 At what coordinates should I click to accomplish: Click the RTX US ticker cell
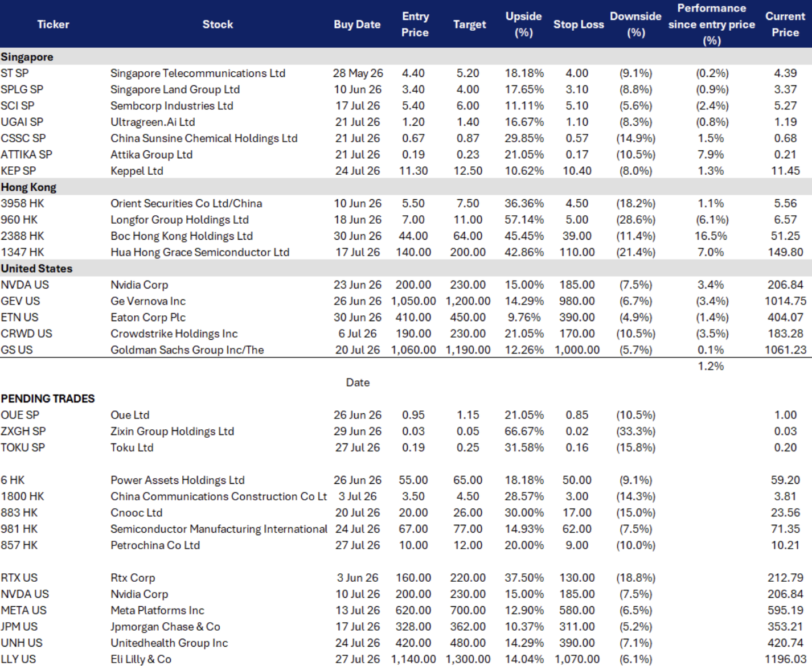(19, 578)
